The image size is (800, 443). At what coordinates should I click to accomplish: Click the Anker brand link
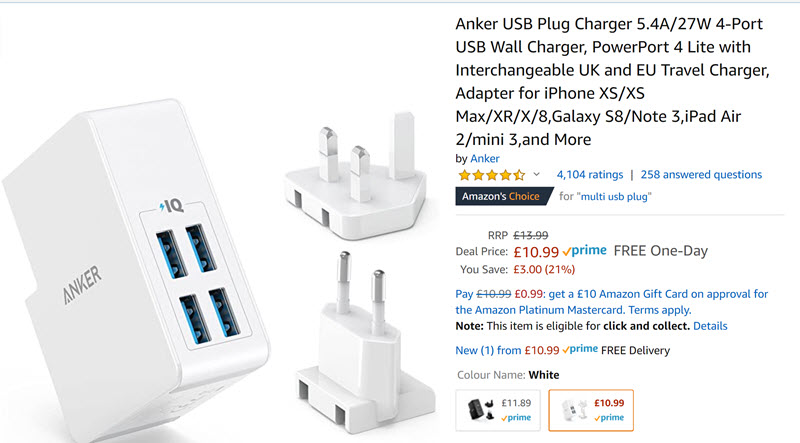pos(485,158)
